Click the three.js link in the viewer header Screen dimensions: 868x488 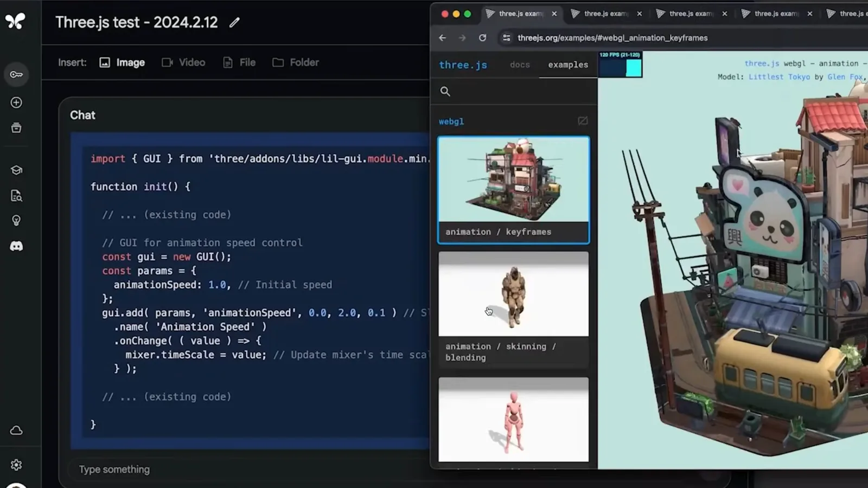pos(762,63)
